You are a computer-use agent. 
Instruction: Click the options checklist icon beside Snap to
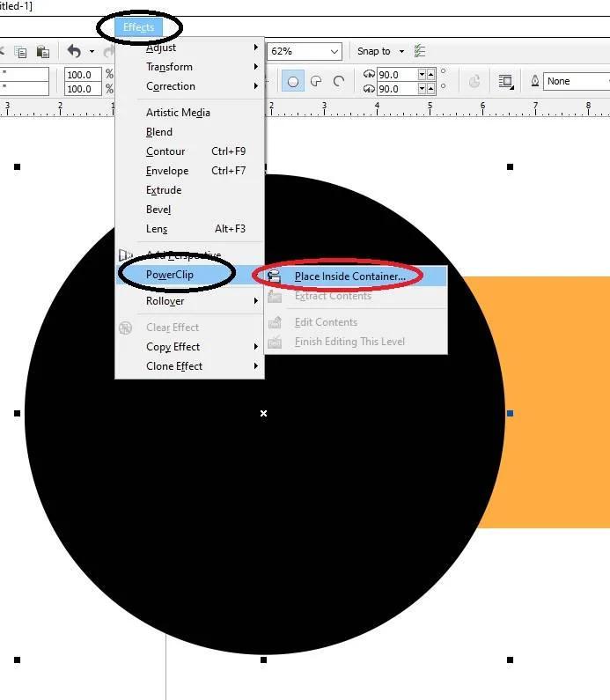tap(420, 51)
